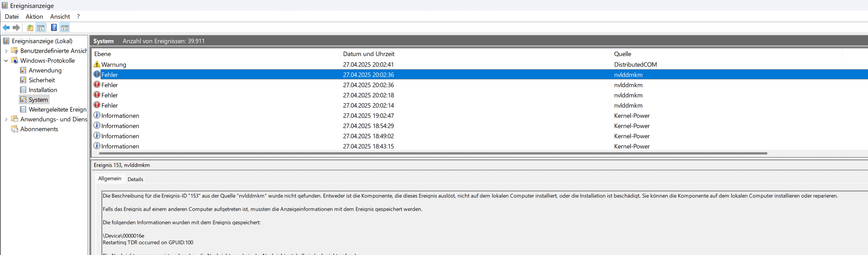Select Informationen row at 19:02:47
Image resolution: width=868 pixels, height=255 pixels.
pyautogui.click(x=480, y=115)
